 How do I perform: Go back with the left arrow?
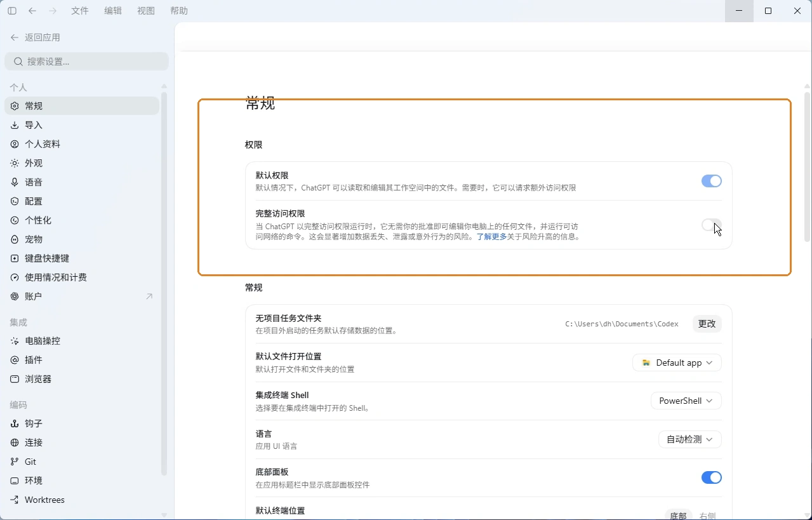coord(32,11)
